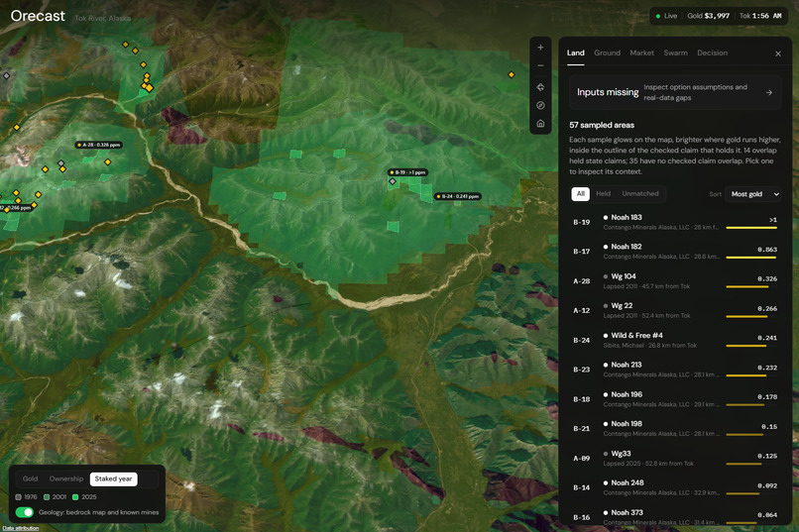This screenshot has height=532, width=799.
Task: Select the B-23 Noah 213 row
Action: (675, 370)
